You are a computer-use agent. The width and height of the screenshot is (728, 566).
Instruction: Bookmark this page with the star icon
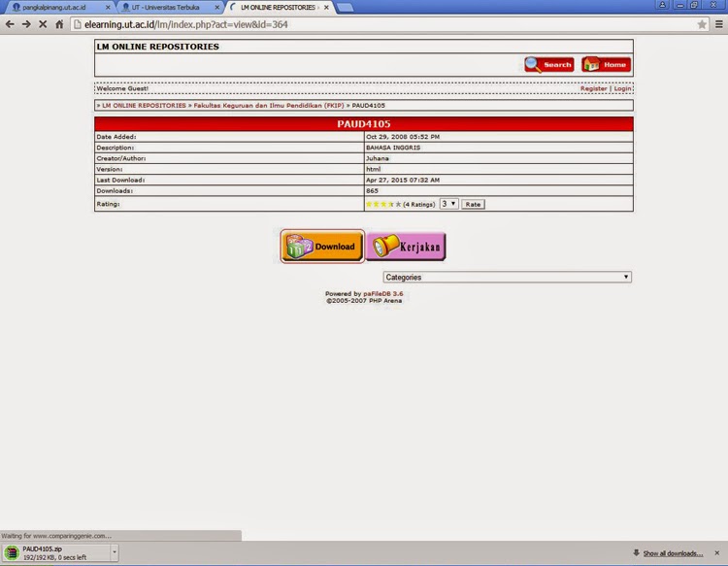[702, 24]
